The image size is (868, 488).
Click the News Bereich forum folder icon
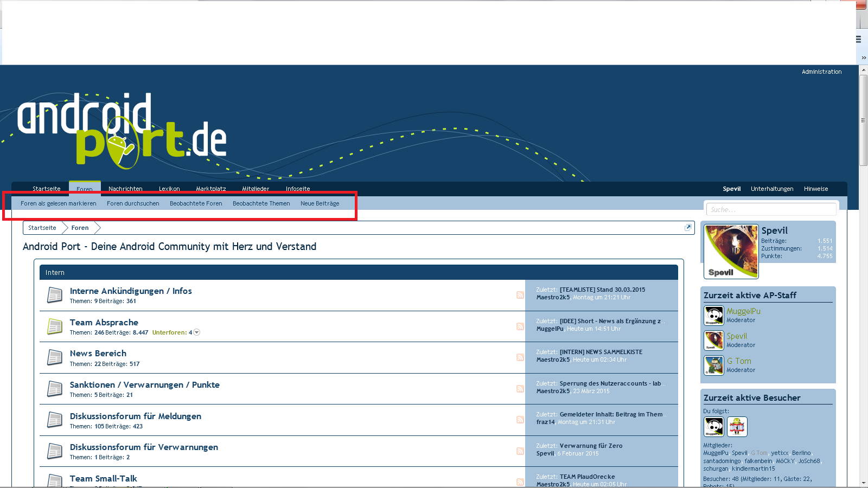(x=54, y=357)
